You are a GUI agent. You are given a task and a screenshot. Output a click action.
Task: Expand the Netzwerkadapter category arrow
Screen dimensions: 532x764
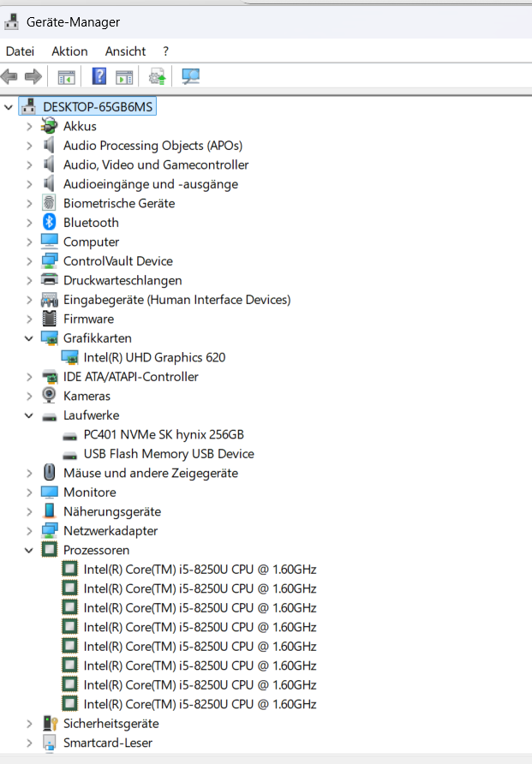(x=29, y=531)
